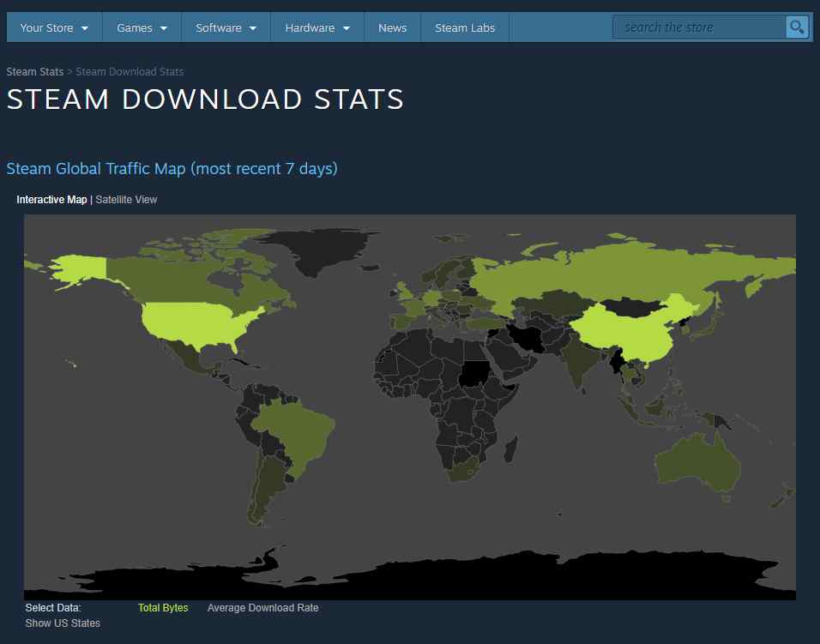Click the Show US States option
Viewport: 820px width, 644px height.
pyautogui.click(x=62, y=623)
